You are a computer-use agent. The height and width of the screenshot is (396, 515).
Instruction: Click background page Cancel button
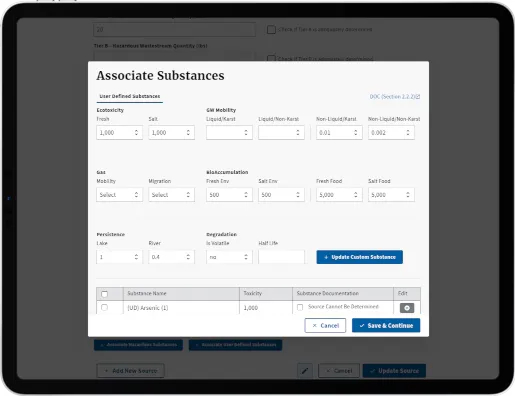339,371
